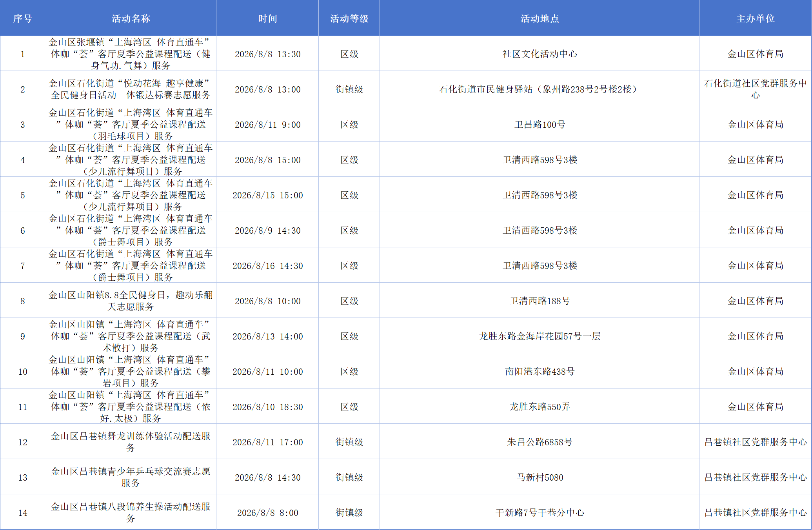This screenshot has height=530, width=812.
Task: Select the 青少年乒乓球交流赛 activity cell
Action: click(131, 477)
